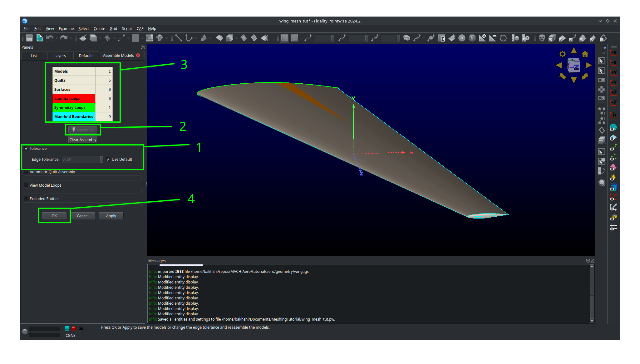This screenshot has width=640, height=364.
Task: Click the Clear Assembly button
Action: tap(82, 140)
